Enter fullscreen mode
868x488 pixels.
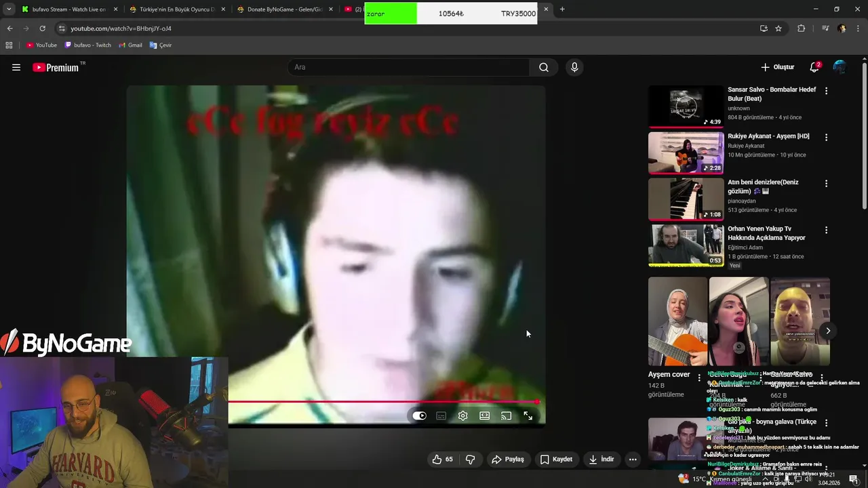528,416
